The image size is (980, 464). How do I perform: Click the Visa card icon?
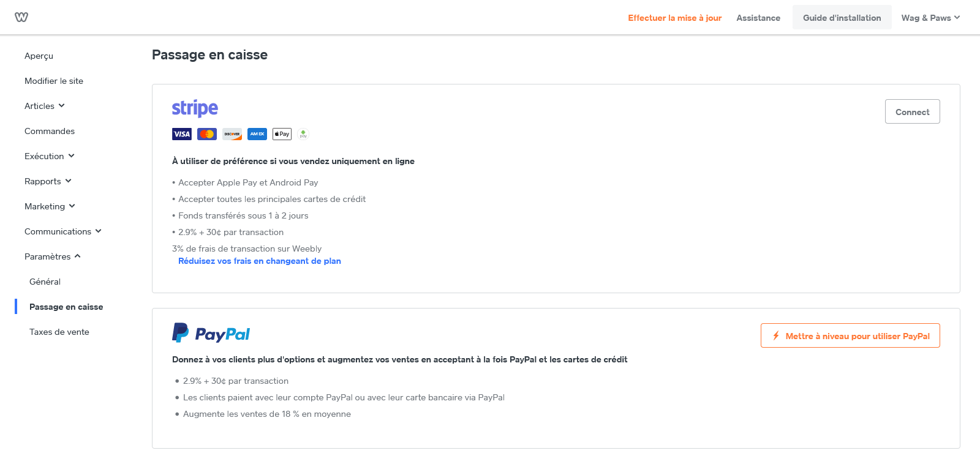point(182,134)
